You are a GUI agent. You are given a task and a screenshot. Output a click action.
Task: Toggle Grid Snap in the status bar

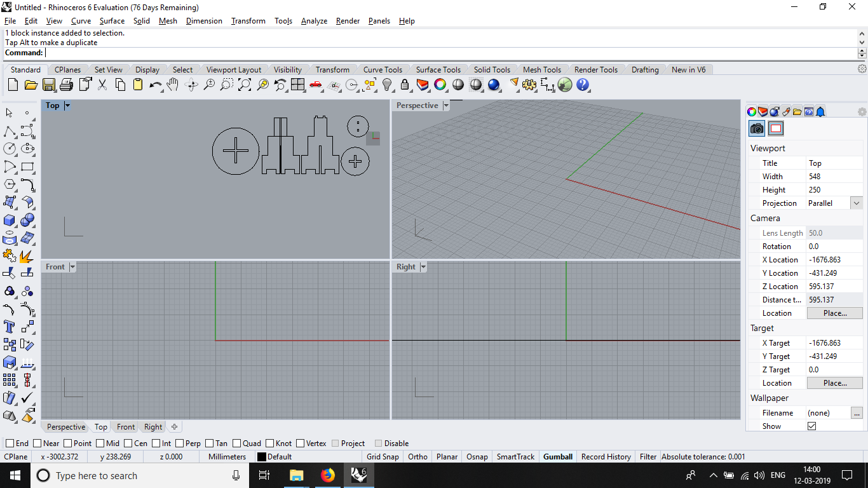[x=383, y=457]
